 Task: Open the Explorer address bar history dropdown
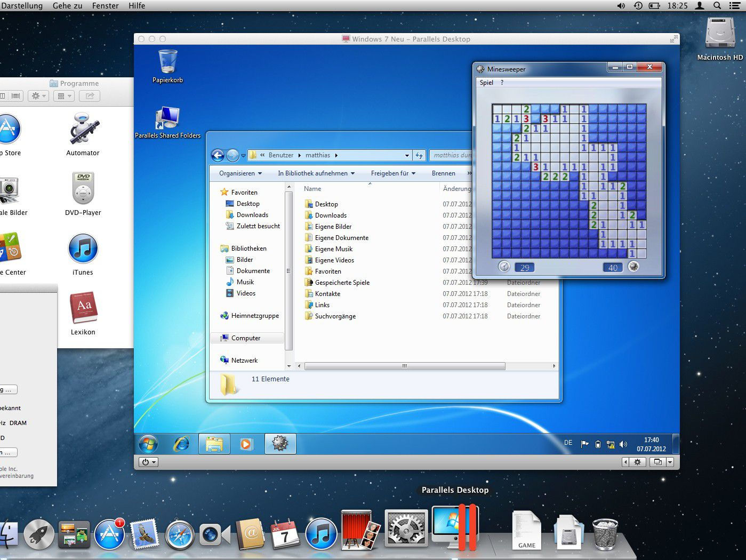[407, 156]
